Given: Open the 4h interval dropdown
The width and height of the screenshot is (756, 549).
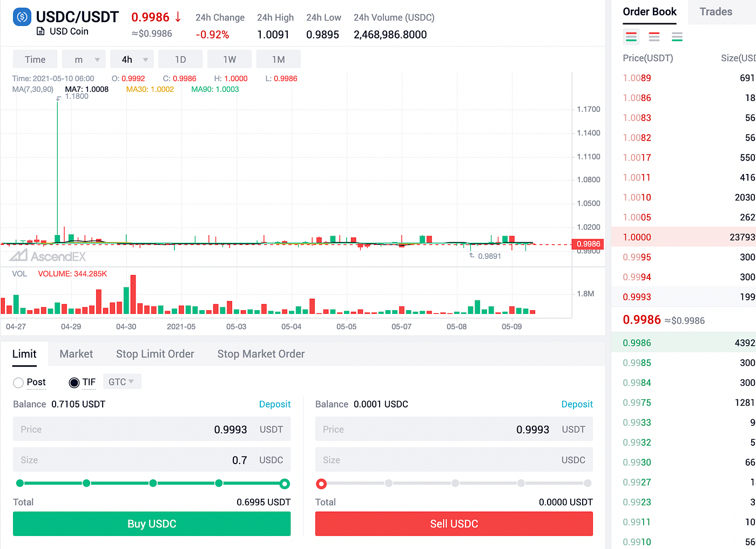Looking at the screenshot, I should pos(132,59).
